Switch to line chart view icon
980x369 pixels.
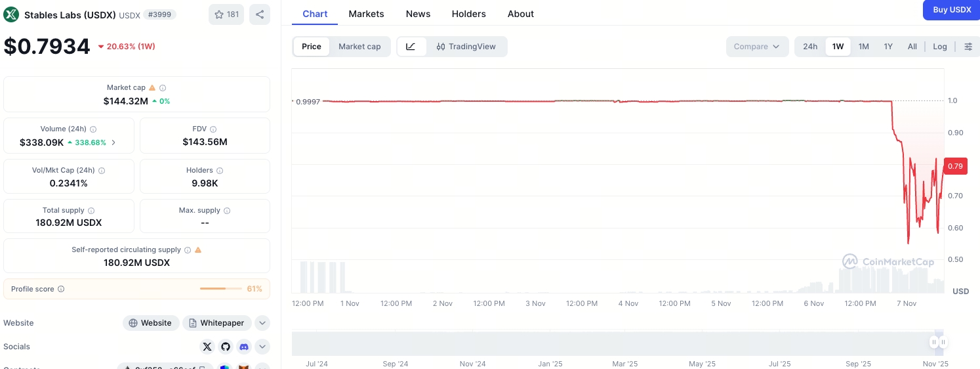(411, 47)
